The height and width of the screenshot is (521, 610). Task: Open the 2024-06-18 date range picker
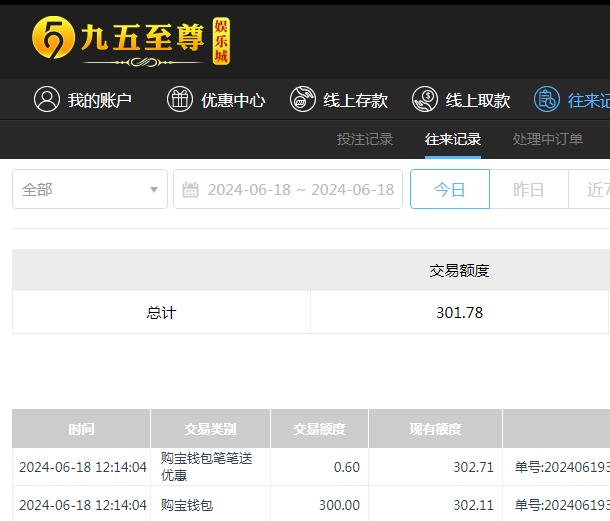(x=288, y=189)
